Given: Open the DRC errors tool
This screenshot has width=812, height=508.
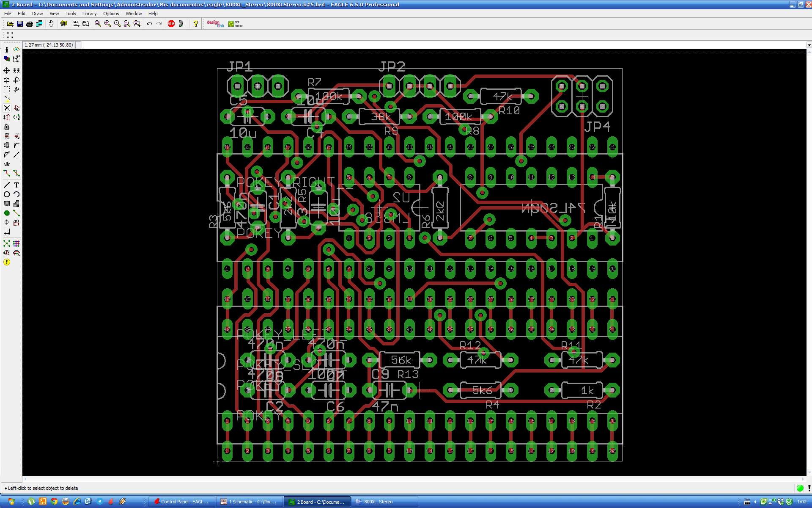Looking at the screenshot, I should (7, 262).
